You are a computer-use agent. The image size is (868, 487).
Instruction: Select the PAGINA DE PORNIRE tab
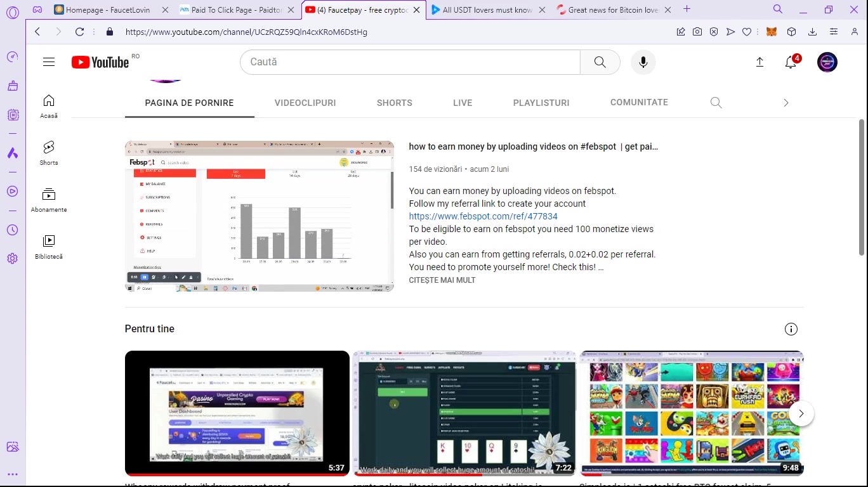tap(190, 103)
